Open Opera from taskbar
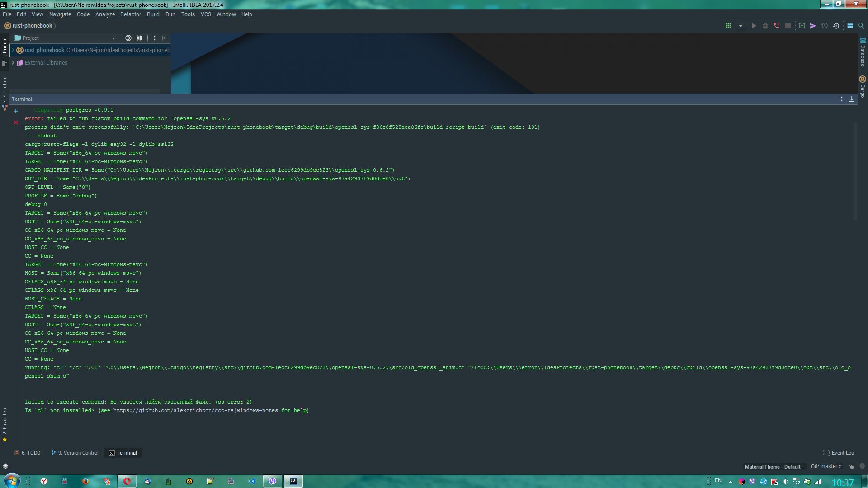868x488 pixels. coord(127,481)
